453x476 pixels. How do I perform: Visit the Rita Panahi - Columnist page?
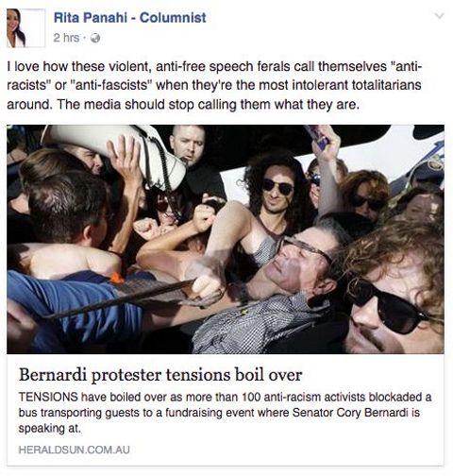coord(129,18)
